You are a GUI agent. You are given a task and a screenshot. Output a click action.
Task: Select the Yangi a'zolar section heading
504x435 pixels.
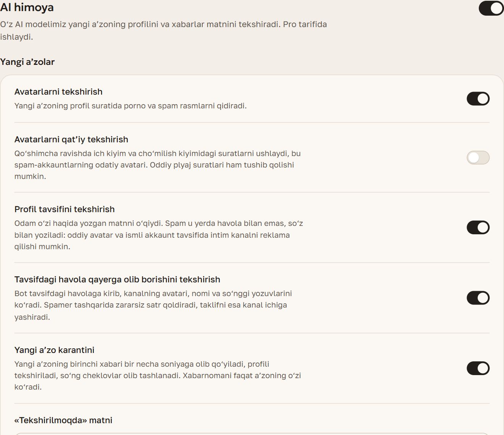(x=27, y=62)
